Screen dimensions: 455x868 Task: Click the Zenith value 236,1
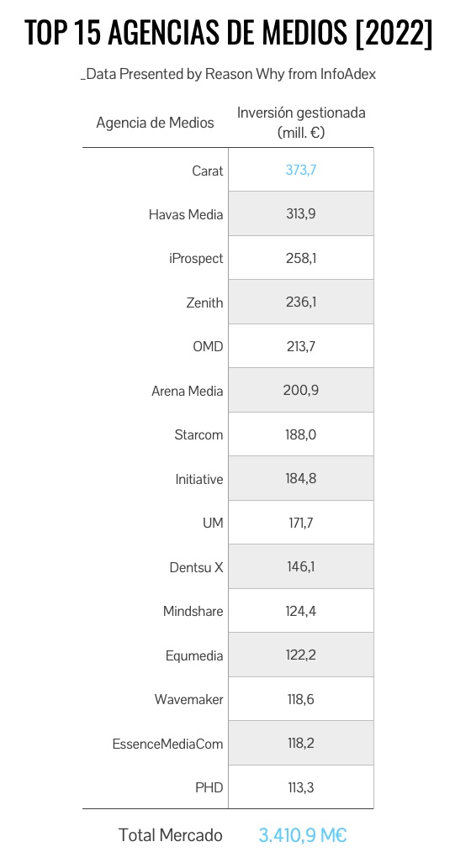pos(301,302)
